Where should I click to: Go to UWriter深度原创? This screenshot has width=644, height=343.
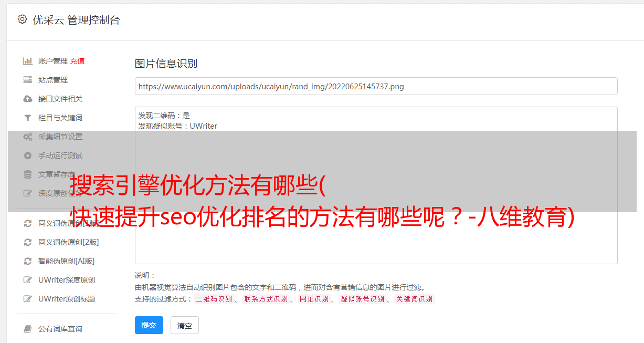pos(67,280)
